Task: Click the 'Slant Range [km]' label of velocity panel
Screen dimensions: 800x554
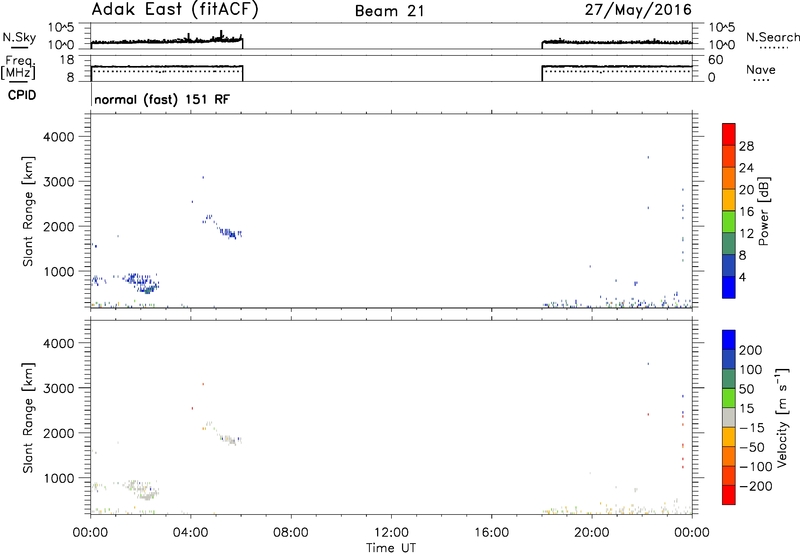Action: tap(28, 418)
